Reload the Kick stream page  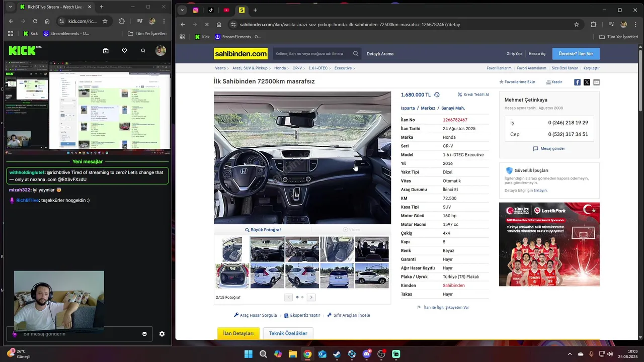35,21
